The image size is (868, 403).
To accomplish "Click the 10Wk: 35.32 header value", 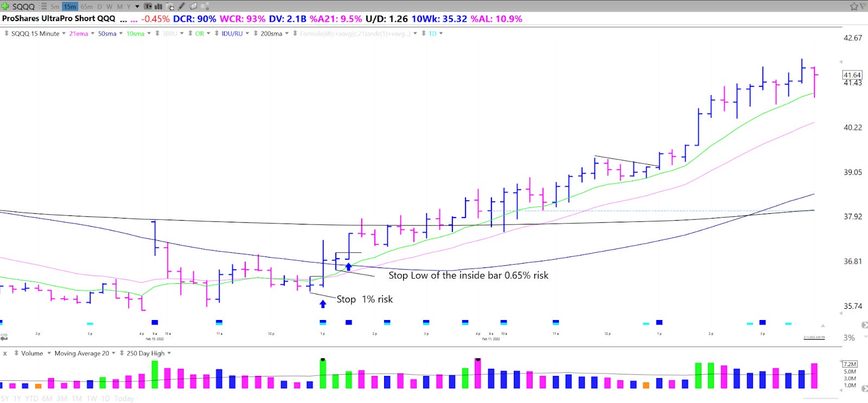I will click(439, 18).
